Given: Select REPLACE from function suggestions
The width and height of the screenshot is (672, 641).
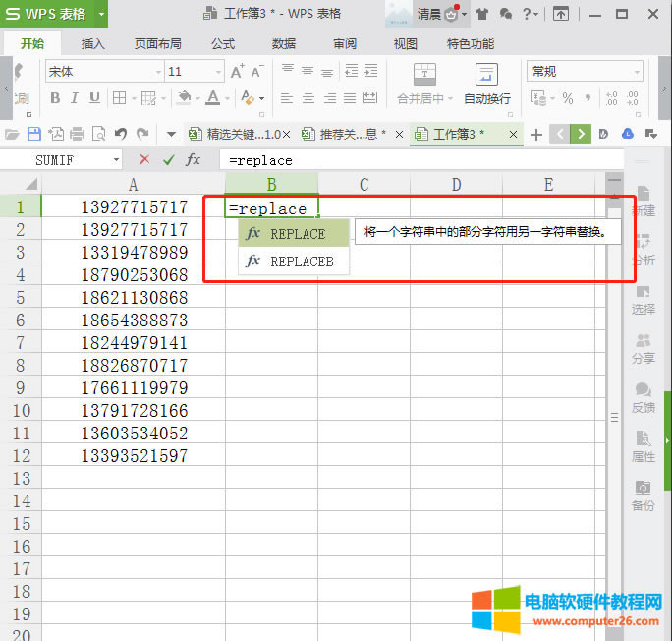Looking at the screenshot, I should pos(296,234).
